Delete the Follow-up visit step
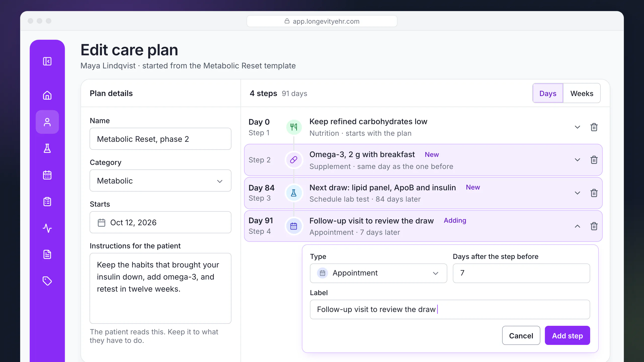Image resolution: width=644 pixels, height=362 pixels. click(594, 226)
